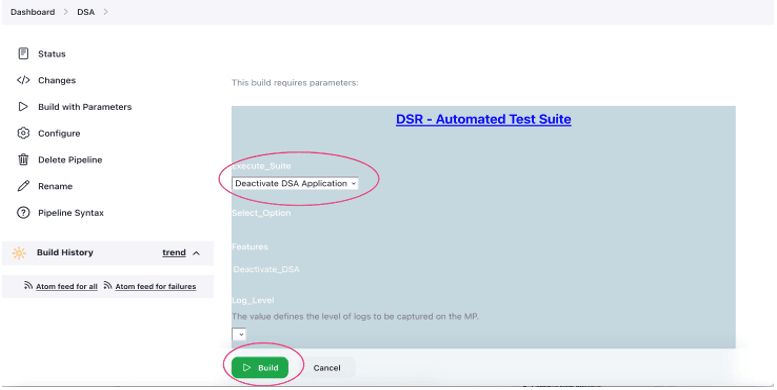
Task: Click the Status page icon
Action: (x=23, y=54)
